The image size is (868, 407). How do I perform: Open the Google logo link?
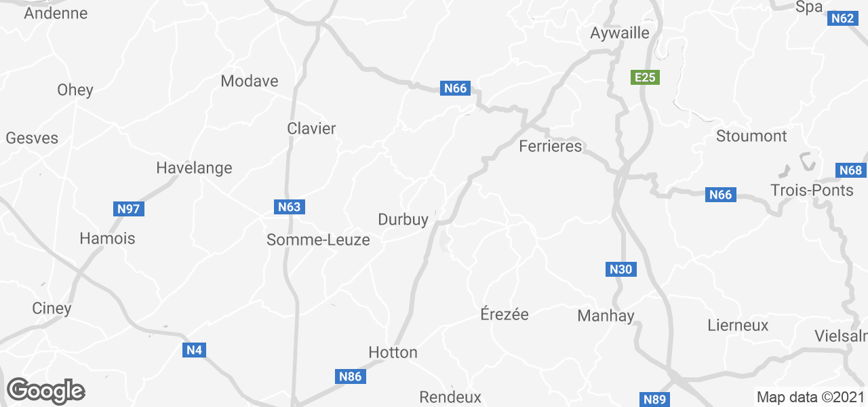(x=46, y=391)
